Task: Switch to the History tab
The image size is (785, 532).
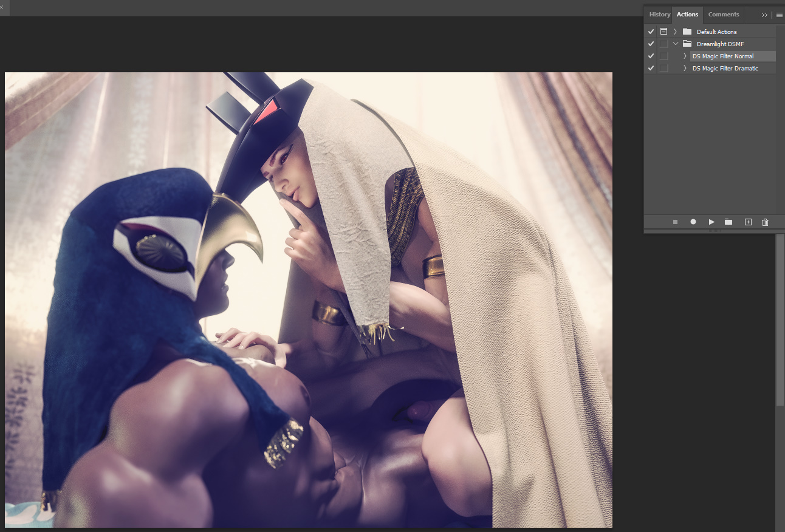Action: 659,15
